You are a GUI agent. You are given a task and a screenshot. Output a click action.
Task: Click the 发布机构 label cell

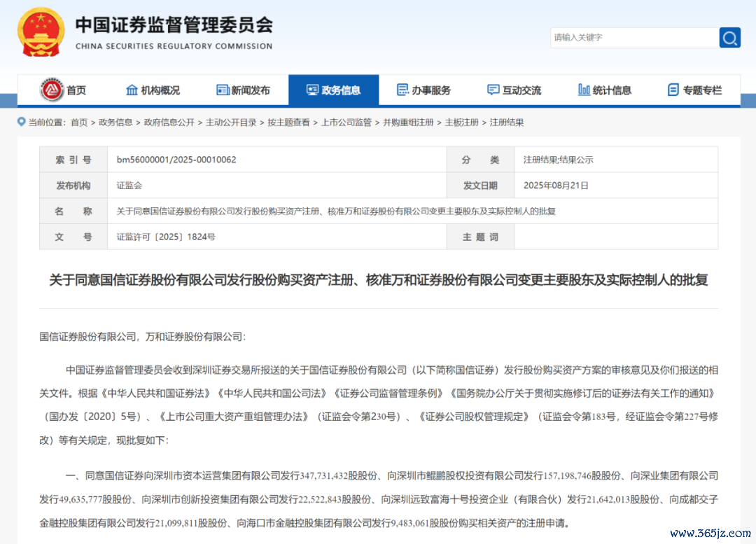click(x=73, y=186)
